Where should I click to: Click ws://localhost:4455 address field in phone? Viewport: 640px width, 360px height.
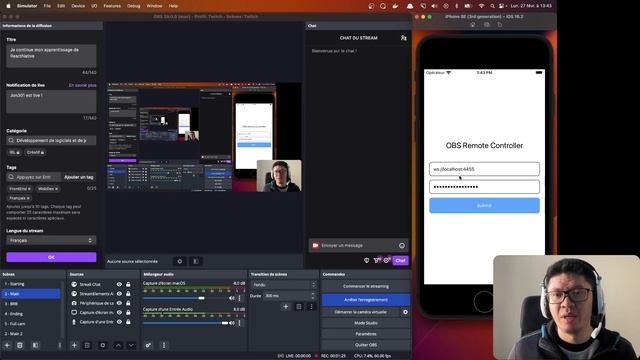(484, 169)
